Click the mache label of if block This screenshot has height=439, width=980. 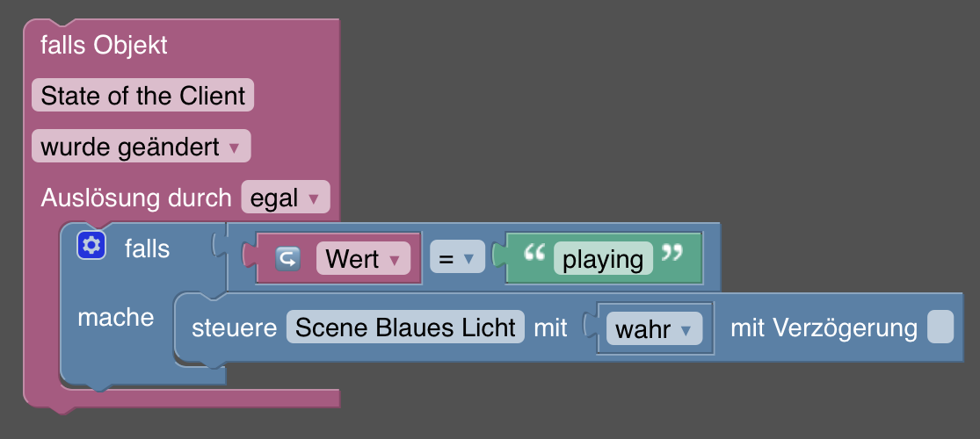pyautogui.click(x=116, y=317)
